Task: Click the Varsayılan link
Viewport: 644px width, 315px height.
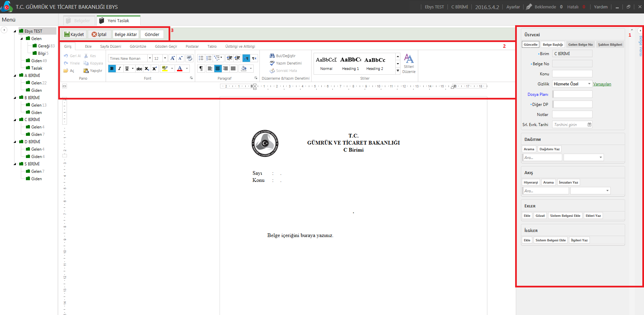Action: coord(602,84)
